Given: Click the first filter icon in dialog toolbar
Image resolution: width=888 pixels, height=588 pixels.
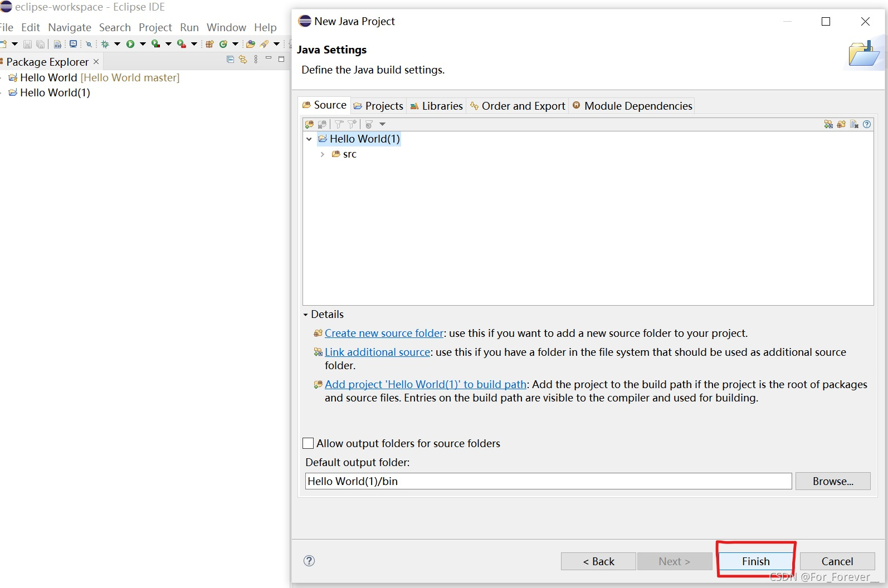Looking at the screenshot, I should point(339,124).
